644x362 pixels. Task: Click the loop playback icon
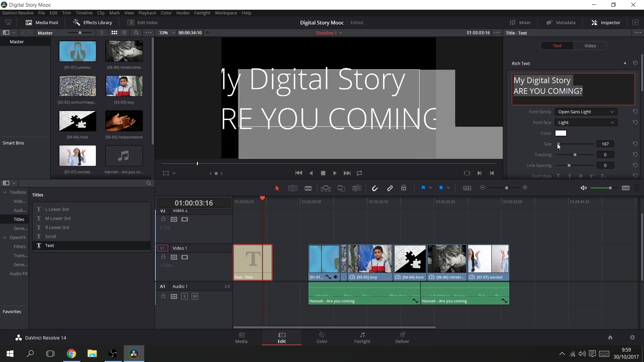359,173
